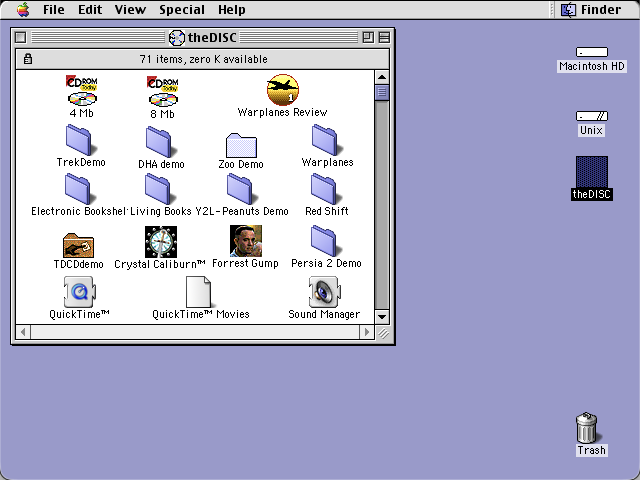Click the Trash can on desktop

pos(587,427)
